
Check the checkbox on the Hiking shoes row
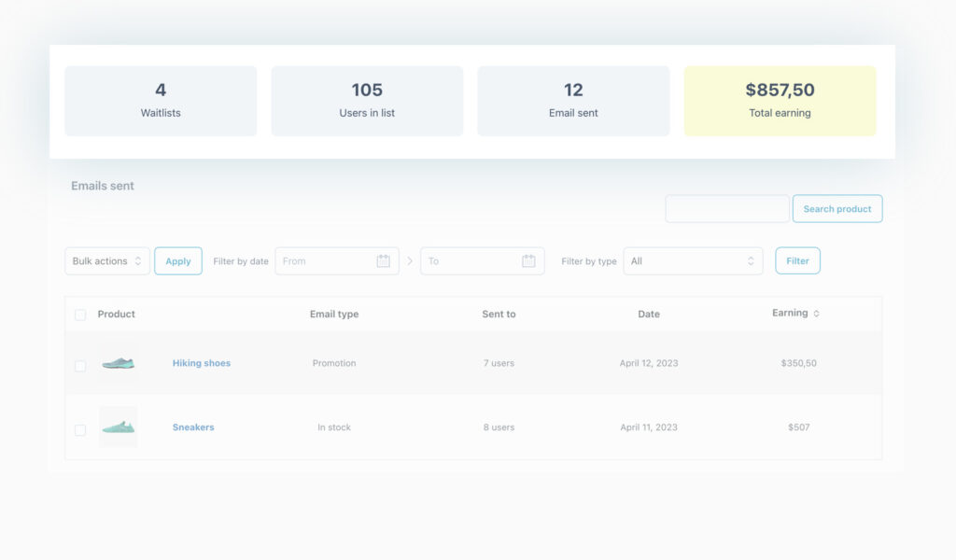80,366
